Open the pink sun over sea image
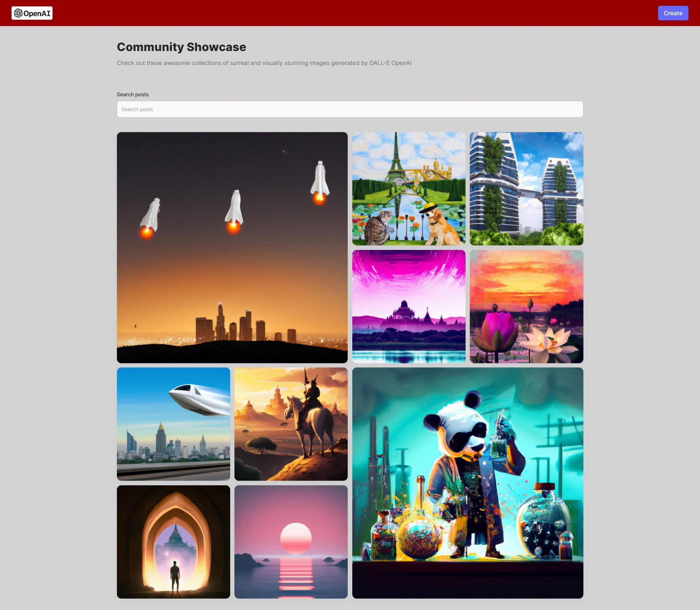700x610 pixels. [x=291, y=542]
